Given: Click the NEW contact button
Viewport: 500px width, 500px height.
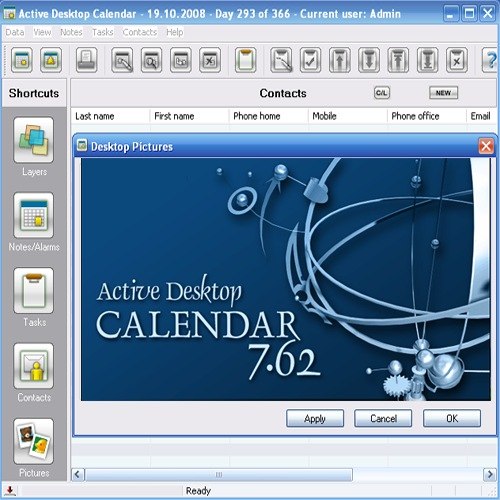Looking at the screenshot, I should [443, 93].
